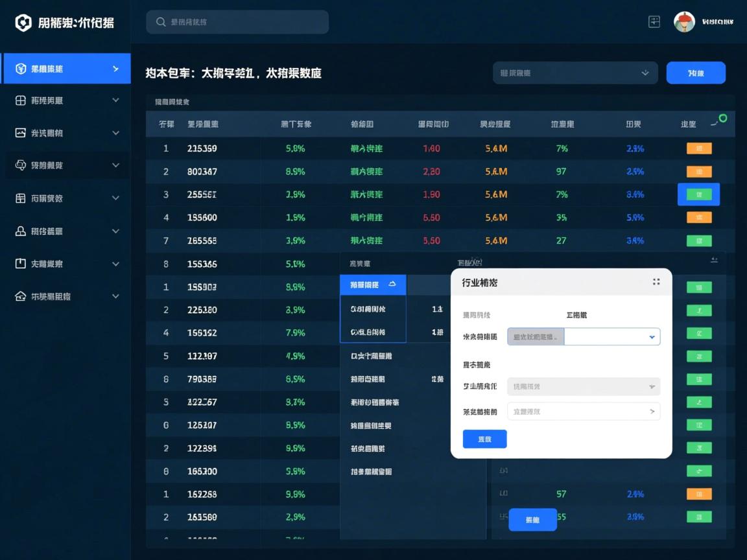Click the add widget icon near the top-right avatar

654,21
